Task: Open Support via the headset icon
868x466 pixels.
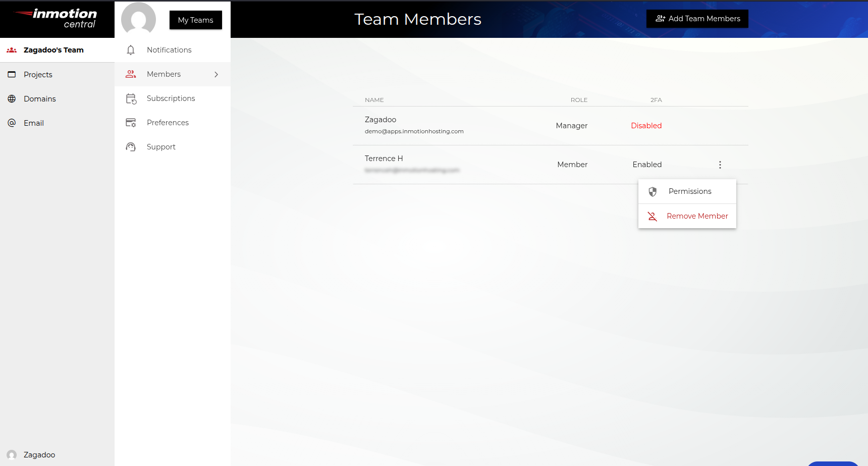Action: point(131,146)
